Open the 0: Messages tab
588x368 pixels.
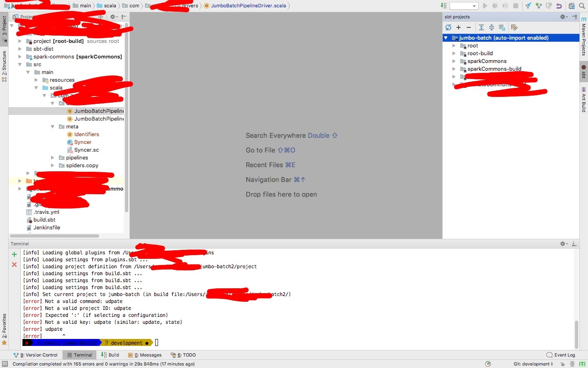pos(145,355)
